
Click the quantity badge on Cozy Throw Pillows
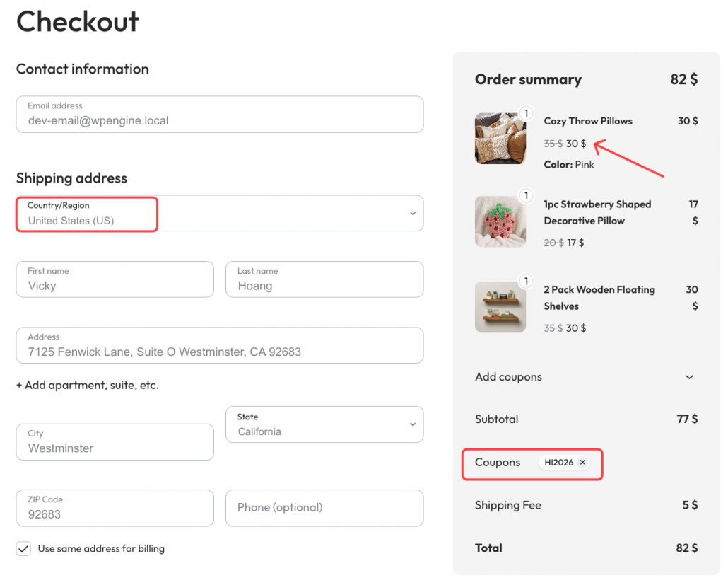[x=526, y=112]
